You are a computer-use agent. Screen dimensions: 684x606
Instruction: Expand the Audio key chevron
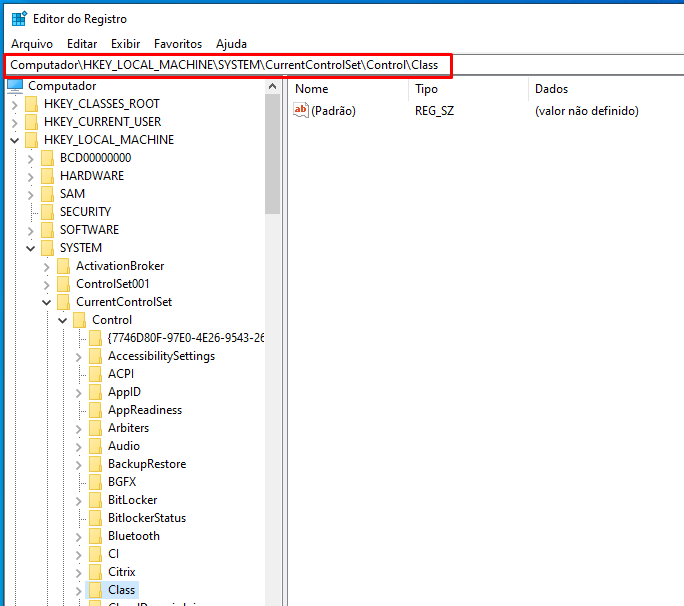pyautogui.click(x=78, y=446)
